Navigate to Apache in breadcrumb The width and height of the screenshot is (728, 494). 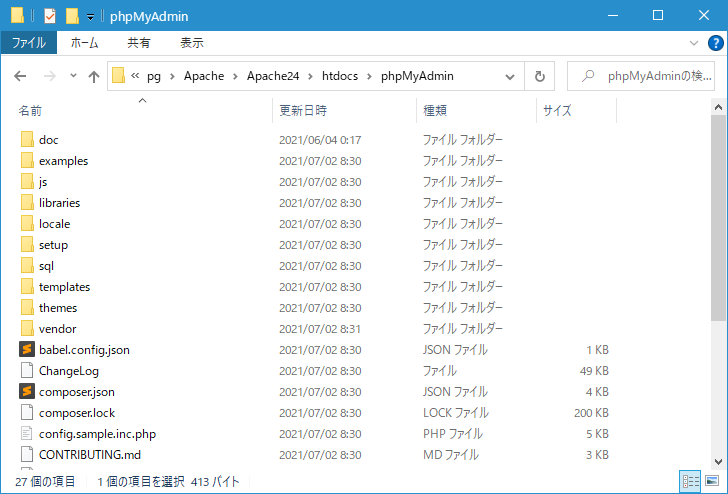(x=204, y=76)
